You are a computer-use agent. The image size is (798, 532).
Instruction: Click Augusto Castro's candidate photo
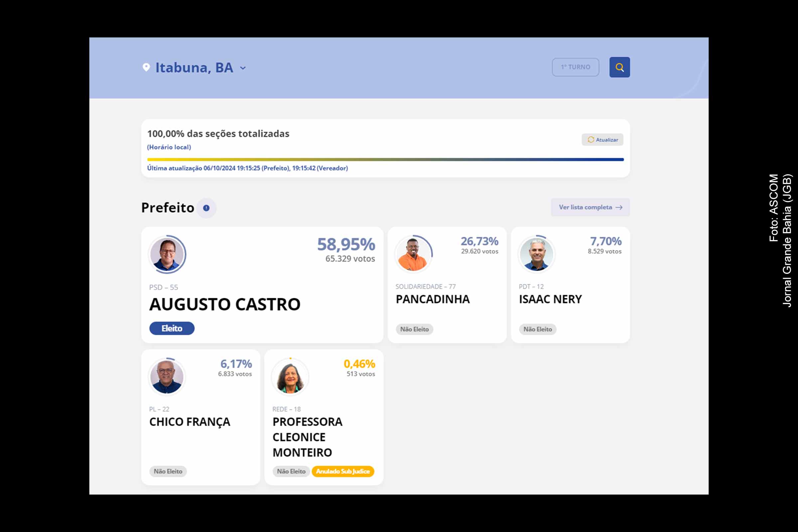point(167,254)
